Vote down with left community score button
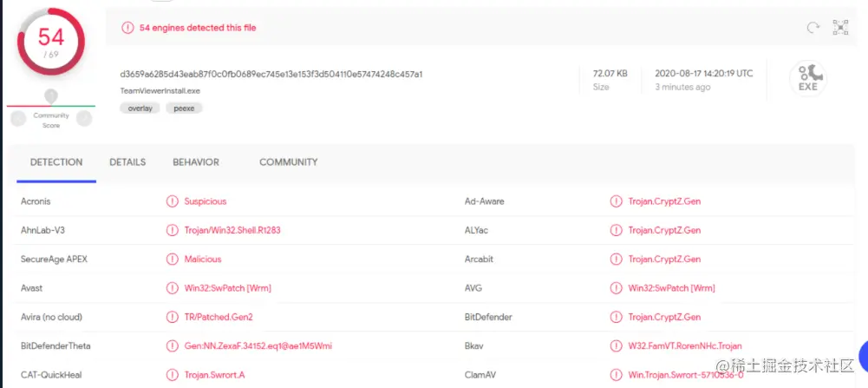The height and width of the screenshot is (388, 868). pos(19,118)
